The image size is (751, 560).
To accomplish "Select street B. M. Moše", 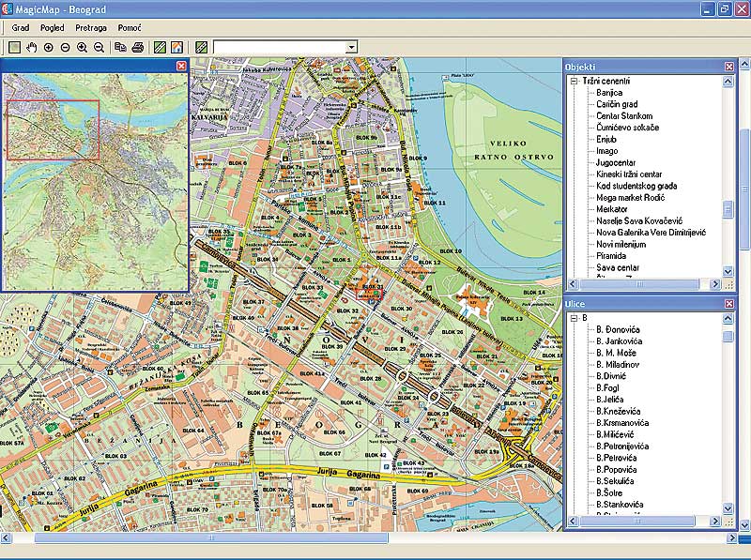I will 616,353.
